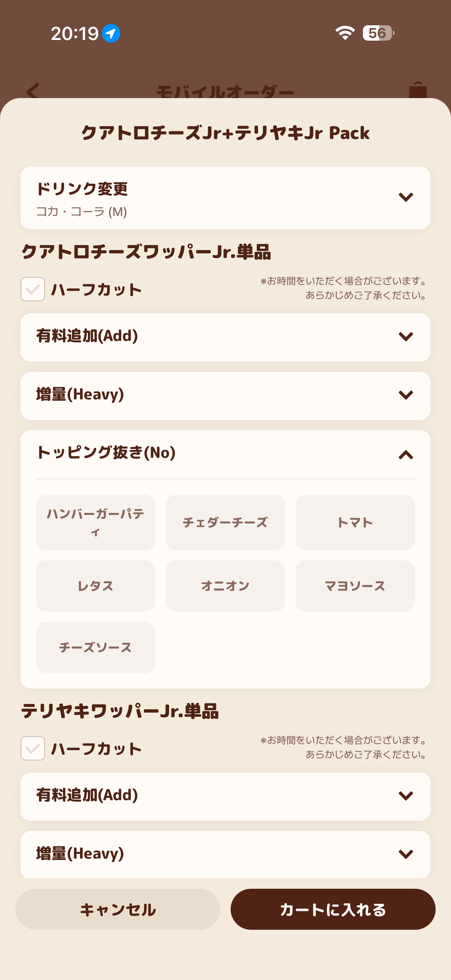Select レタス topping removal option
Viewport: 451px width, 980px height.
tap(95, 585)
